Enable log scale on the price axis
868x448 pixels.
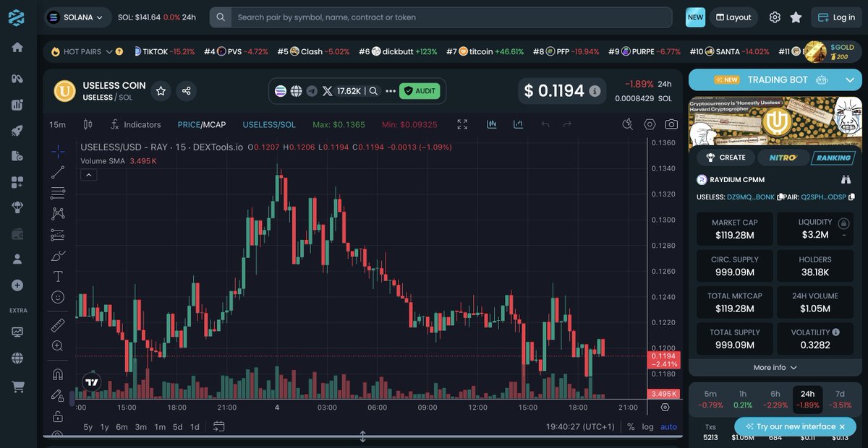649,426
